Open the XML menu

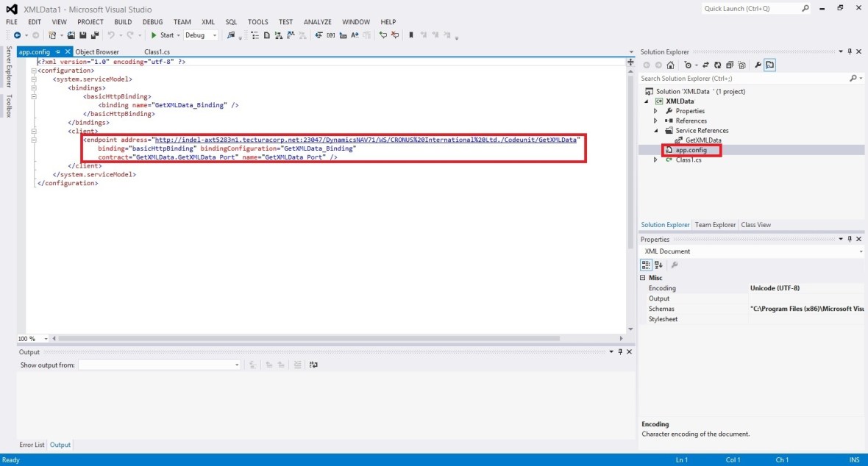[208, 21]
